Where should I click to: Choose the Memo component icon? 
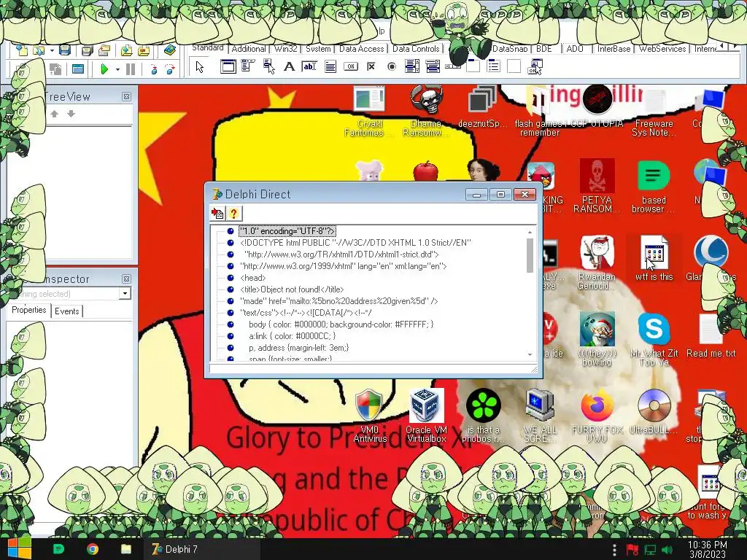pos(330,66)
